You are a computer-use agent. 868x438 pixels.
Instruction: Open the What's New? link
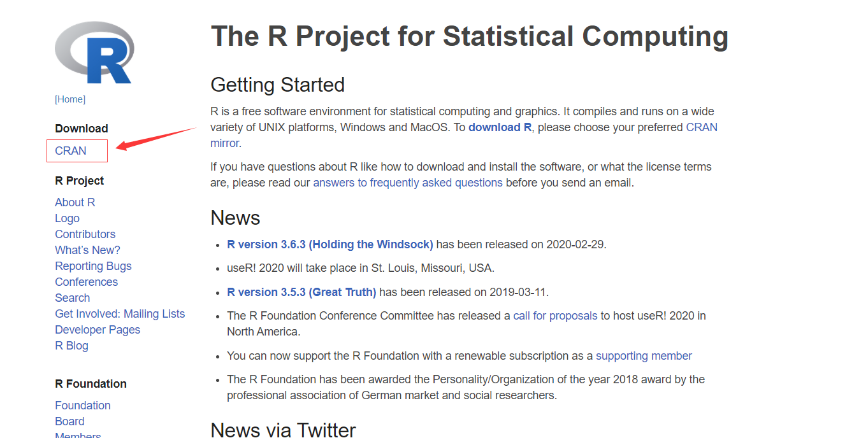point(87,250)
